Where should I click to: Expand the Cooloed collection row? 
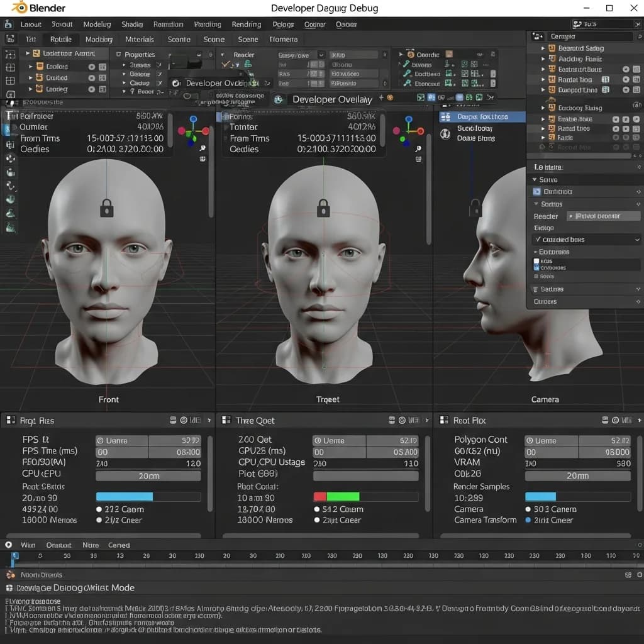coord(30,66)
